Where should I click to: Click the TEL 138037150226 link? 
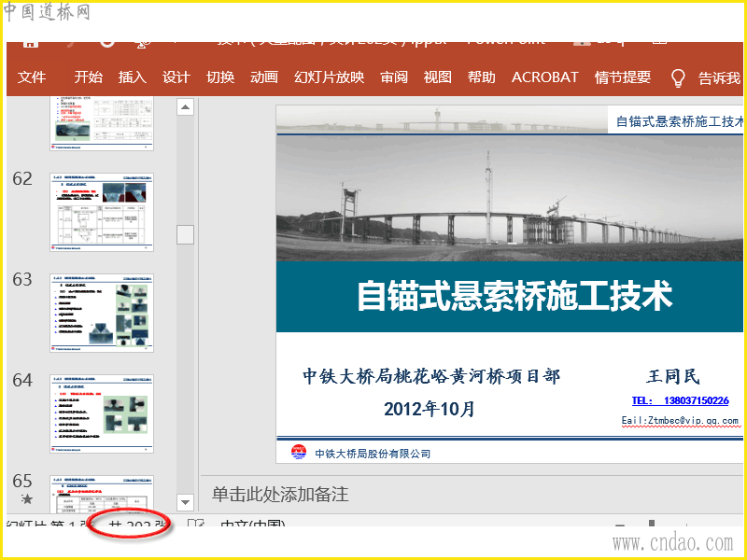(x=680, y=400)
